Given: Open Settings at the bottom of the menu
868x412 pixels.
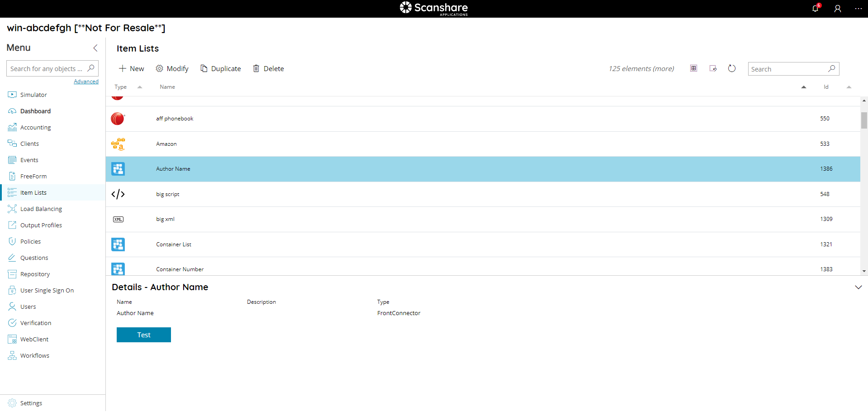Looking at the screenshot, I should point(31,402).
